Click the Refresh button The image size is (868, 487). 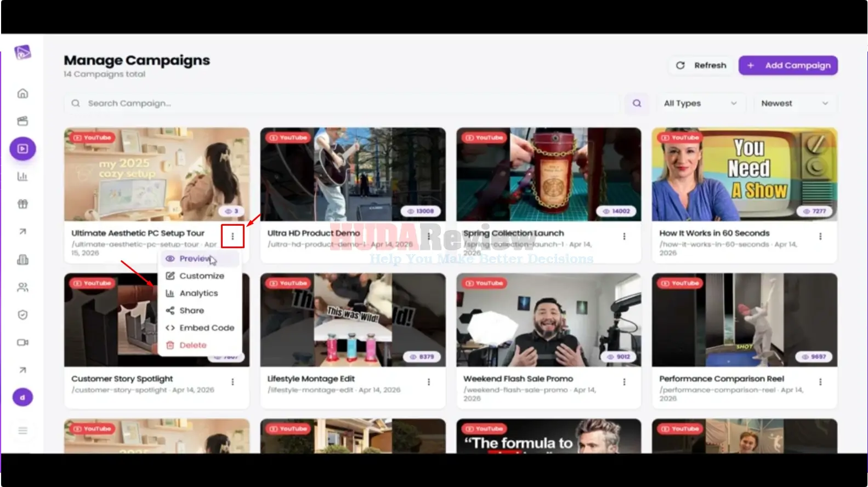[701, 65]
